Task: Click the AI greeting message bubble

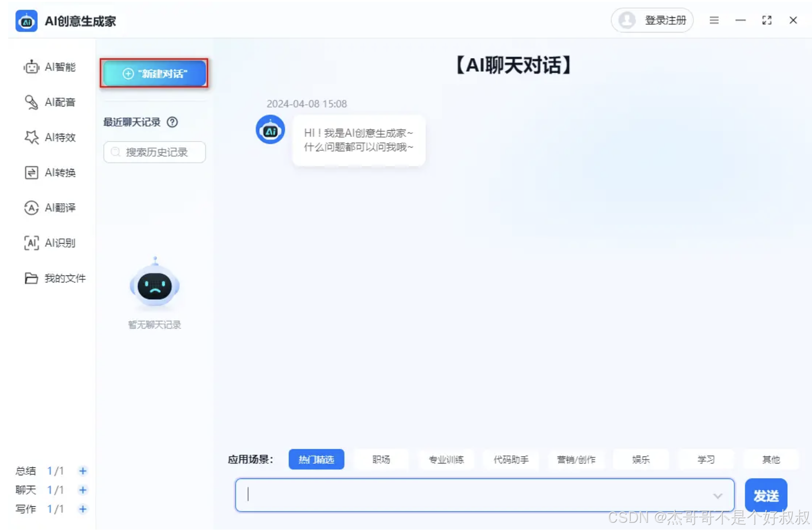Action: (359, 140)
